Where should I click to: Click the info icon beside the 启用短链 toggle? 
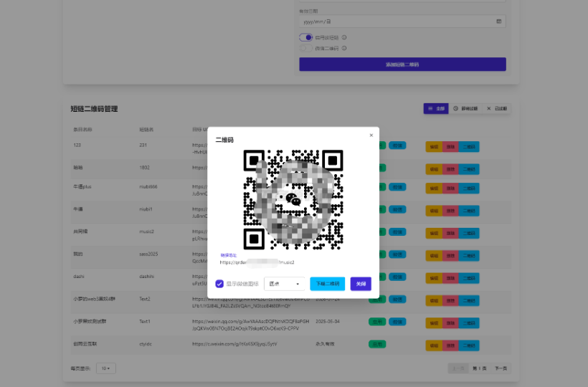pos(344,37)
